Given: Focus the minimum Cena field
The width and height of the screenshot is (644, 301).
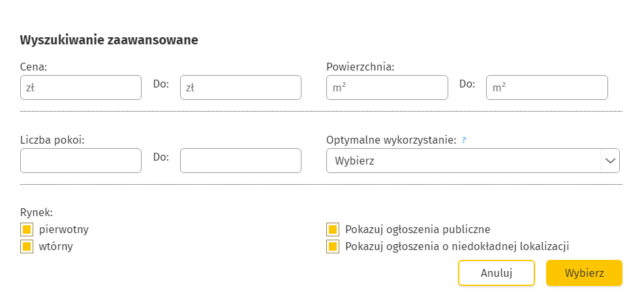Looking at the screenshot, I should coord(81,87).
